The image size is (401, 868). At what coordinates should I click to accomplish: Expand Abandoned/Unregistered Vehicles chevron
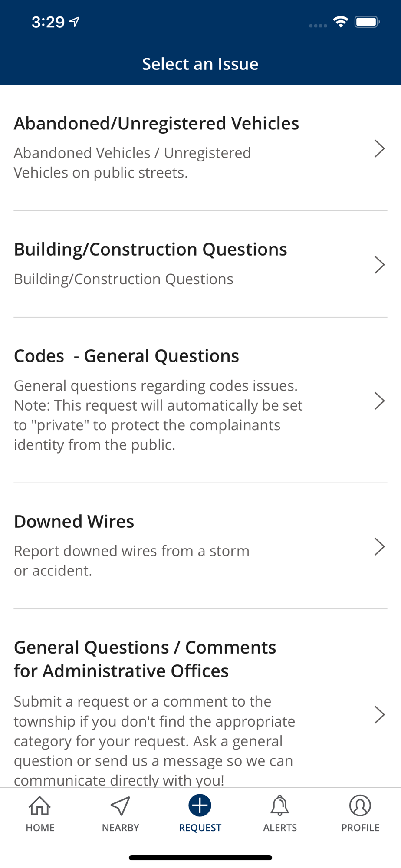(x=380, y=148)
